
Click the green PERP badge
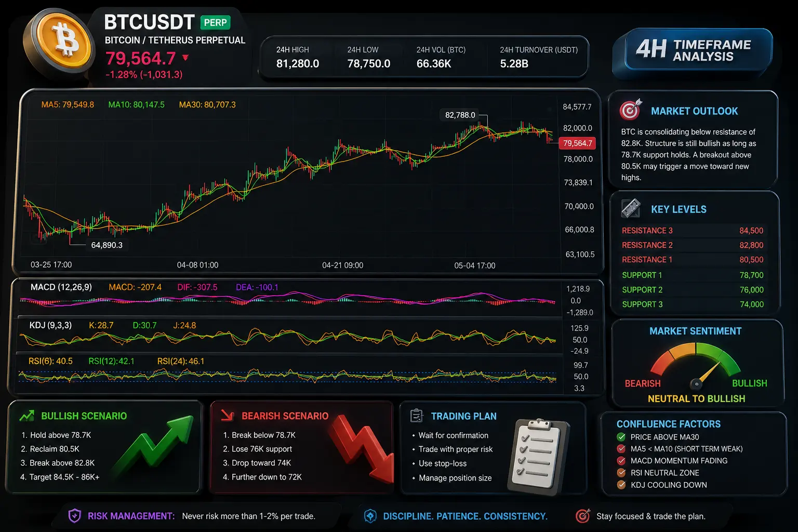215,23
